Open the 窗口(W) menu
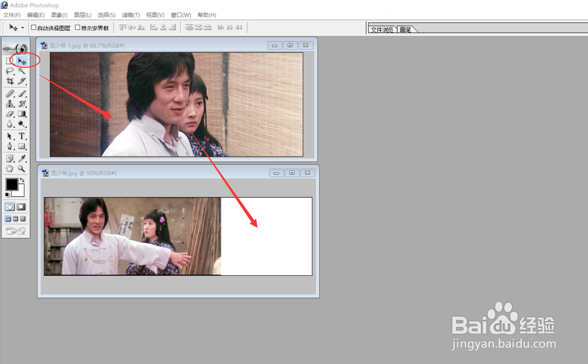 [181, 15]
